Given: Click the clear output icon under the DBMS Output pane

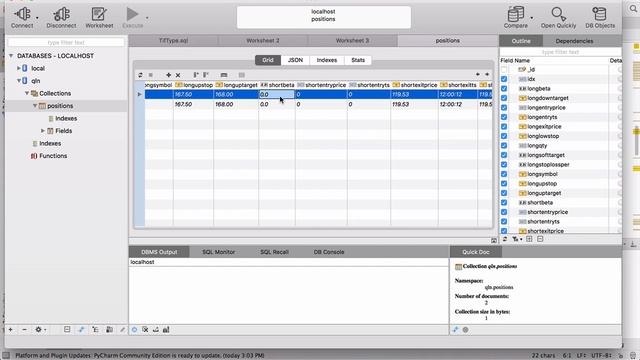Looking at the screenshot, I should (x=145, y=329).
